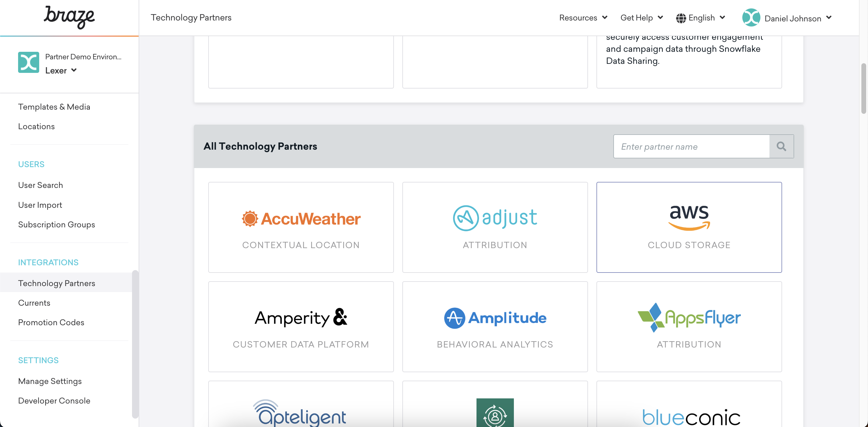Open the User Search page
The height and width of the screenshot is (427, 868).
40,185
